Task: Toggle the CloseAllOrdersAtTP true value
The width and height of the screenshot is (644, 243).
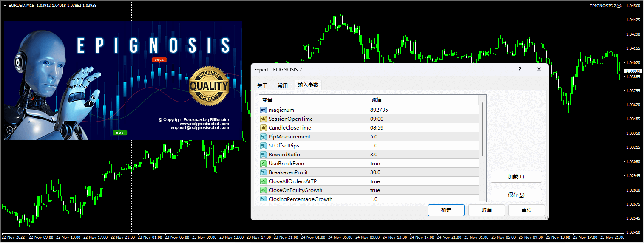Action: pyautogui.click(x=375, y=181)
